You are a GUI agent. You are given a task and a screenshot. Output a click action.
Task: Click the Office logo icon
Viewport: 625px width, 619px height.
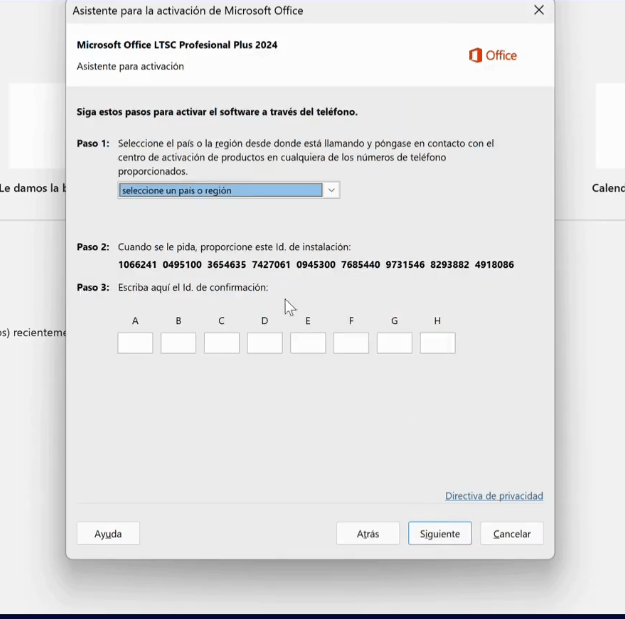(476, 55)
